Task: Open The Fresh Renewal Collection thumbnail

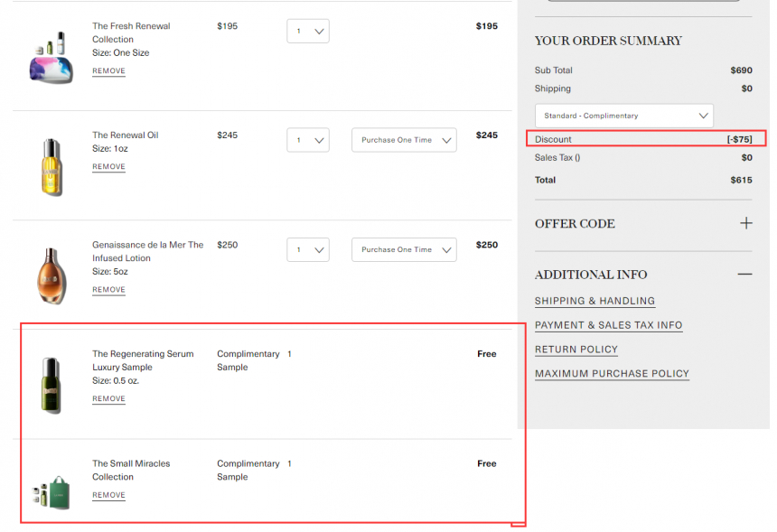Action: pos(51,60)
